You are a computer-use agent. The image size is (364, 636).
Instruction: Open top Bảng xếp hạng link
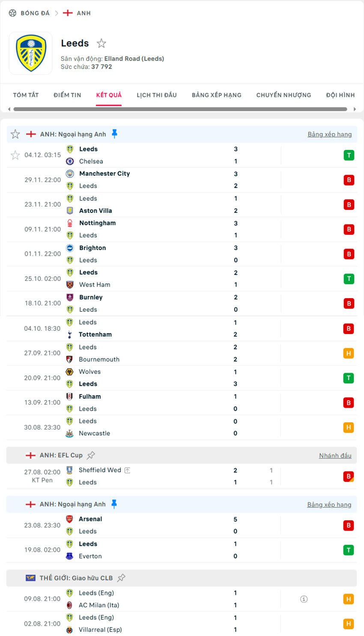(x=329, y=134)
